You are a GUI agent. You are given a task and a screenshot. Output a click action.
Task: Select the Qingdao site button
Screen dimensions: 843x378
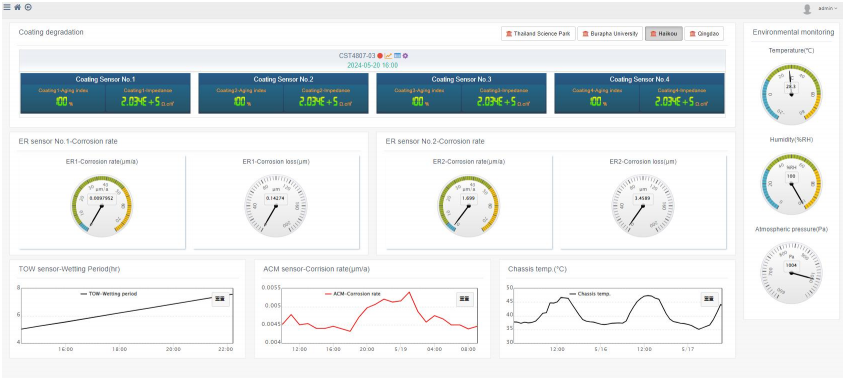[704, 34]
